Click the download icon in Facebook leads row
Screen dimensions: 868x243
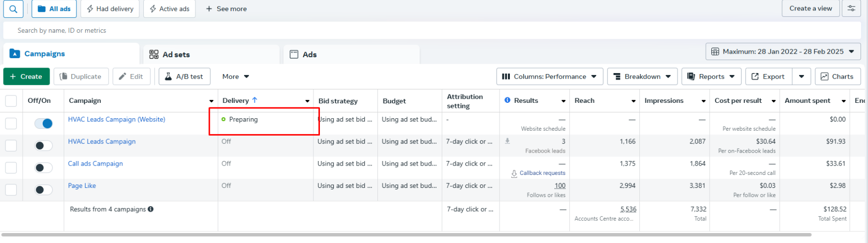tap(507, 141)
